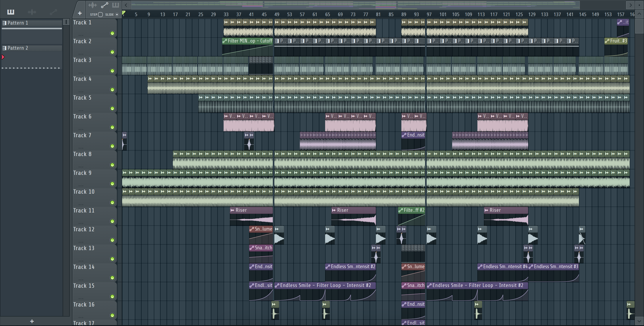The image size is (644, 326).
Task: Show patterns in the picker panel
Action: pyautogui.click(x=11, y=12)
